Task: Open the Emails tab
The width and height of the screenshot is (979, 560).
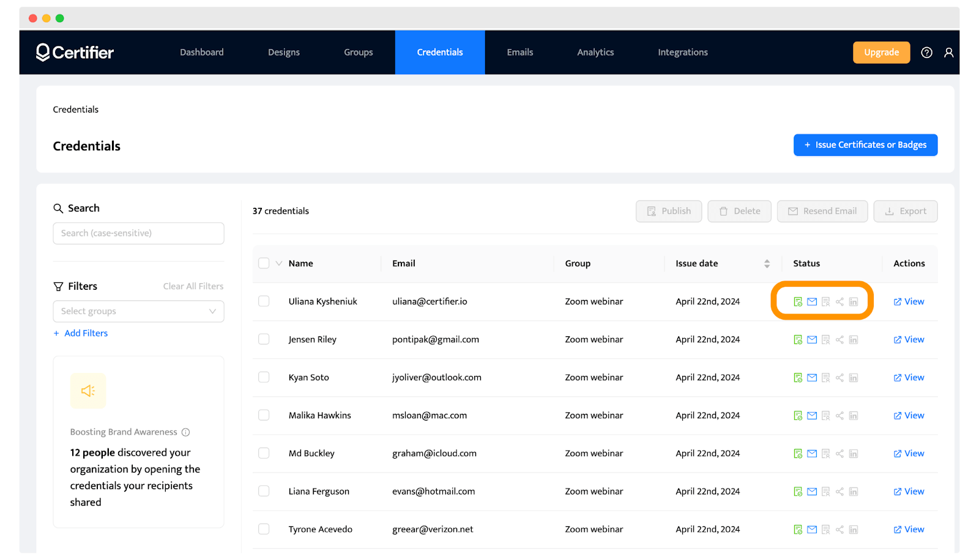Action: 520,53
